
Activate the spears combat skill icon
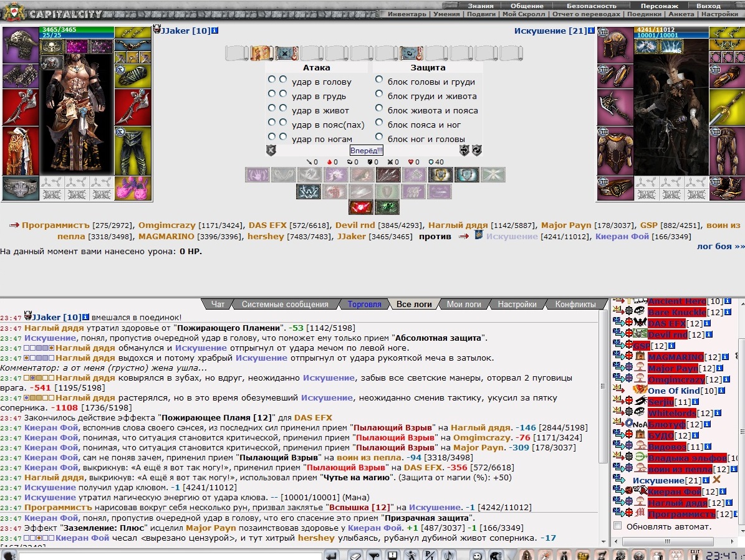[x=388, y=174]
